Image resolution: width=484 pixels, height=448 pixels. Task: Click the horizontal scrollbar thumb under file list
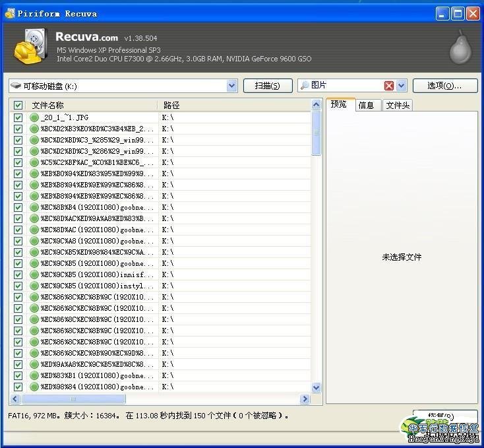coord(71,399)
